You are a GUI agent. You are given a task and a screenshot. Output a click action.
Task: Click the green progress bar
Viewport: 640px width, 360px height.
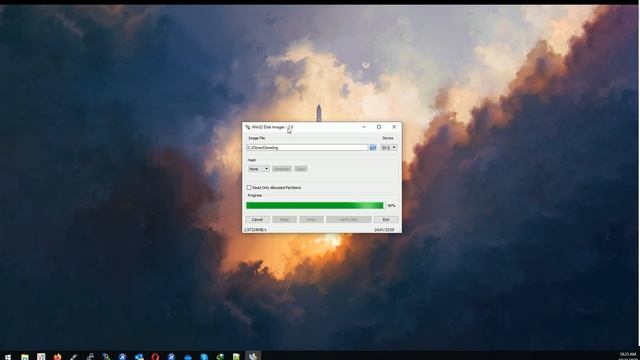point(315,205)
